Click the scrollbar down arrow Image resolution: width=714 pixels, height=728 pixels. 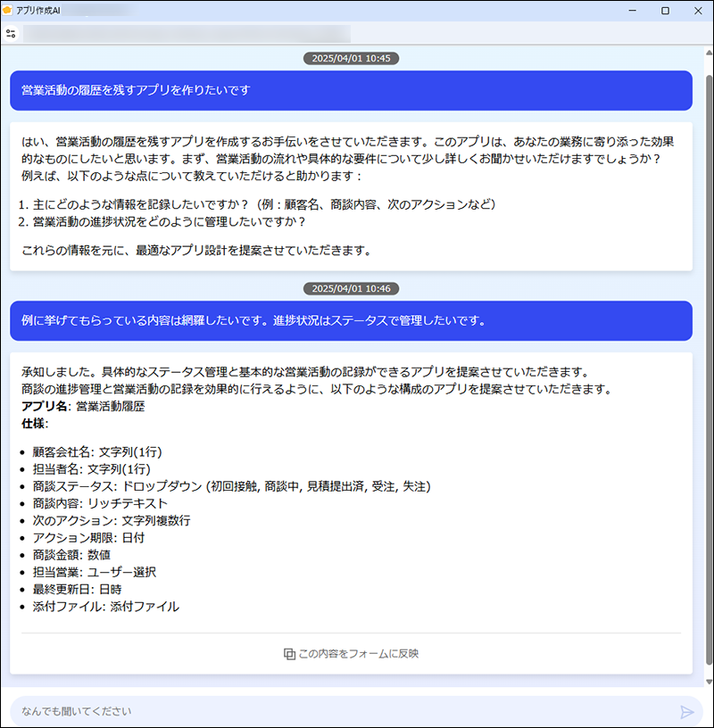pyautogui.click(x=709, y=682)
